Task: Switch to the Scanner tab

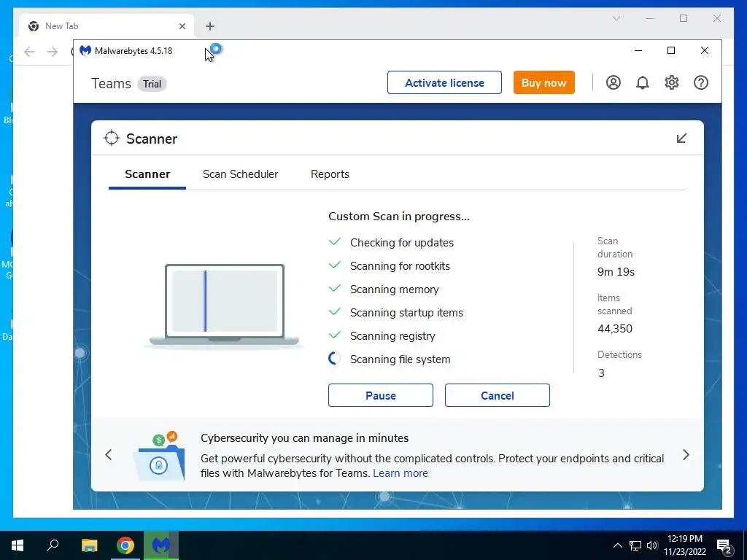Action: pos(147,174)
